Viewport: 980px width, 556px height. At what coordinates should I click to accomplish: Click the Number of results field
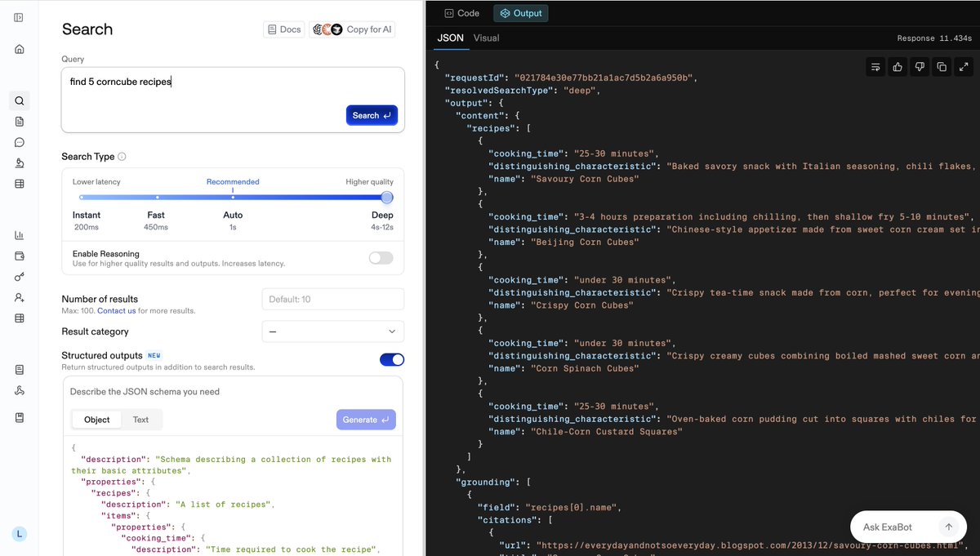pyautogui.click(x=332, y=299)
